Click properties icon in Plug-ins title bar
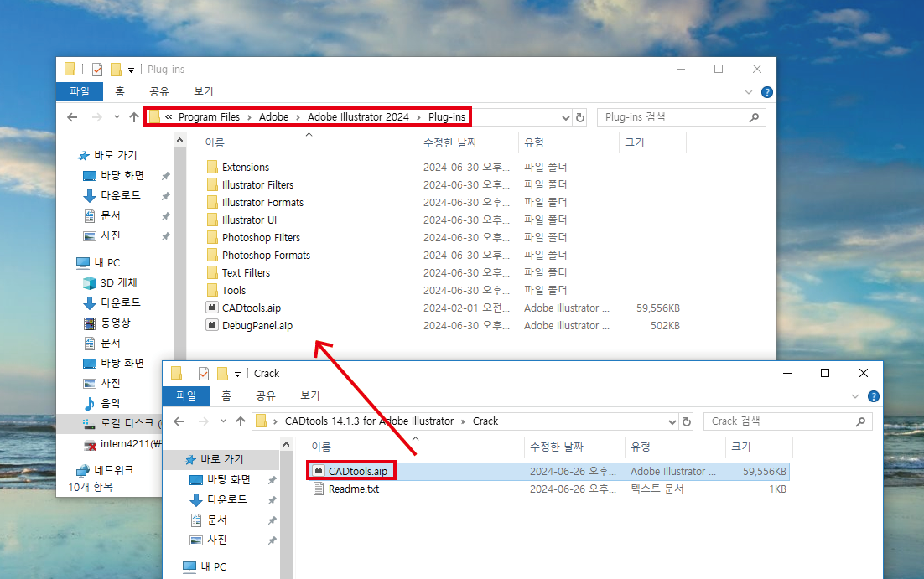 pyautogui.click(x=97, y=70)
